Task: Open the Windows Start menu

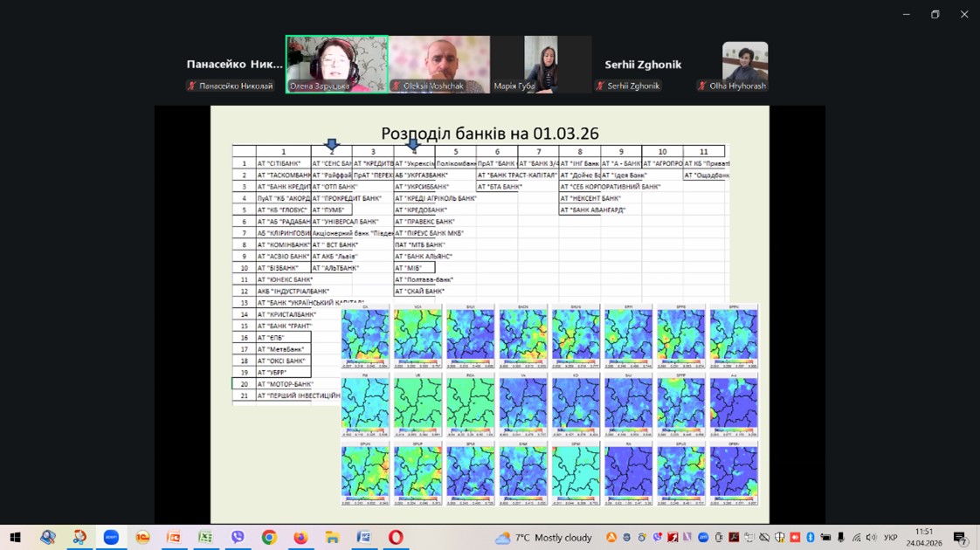Action: pyautogui.click(x=15, y=538)
